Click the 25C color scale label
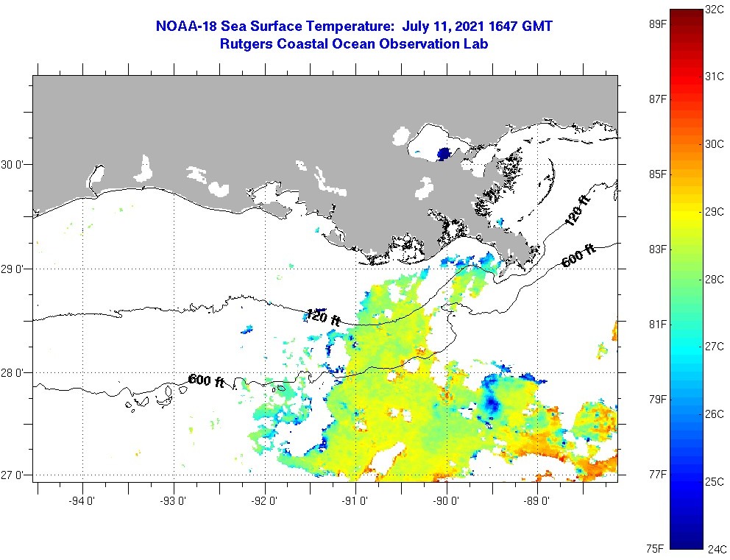Image resolution: width=730 pixels, height=560 pixels. tap(714, 482)
